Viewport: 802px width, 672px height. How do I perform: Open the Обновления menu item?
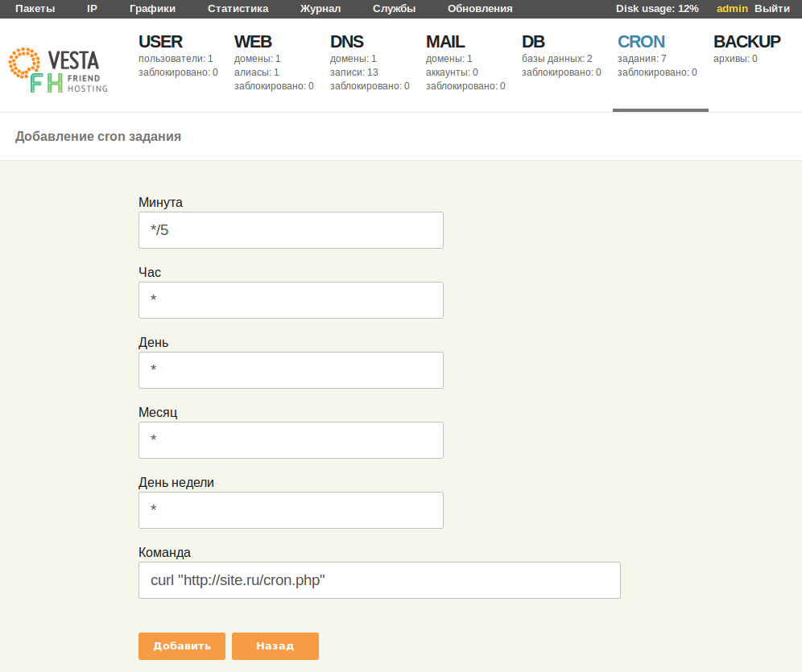tap(480, 9)
